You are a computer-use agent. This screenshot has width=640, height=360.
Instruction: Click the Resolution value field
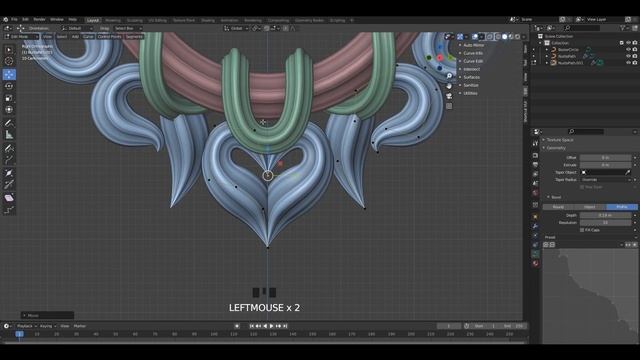coord(606,222)
